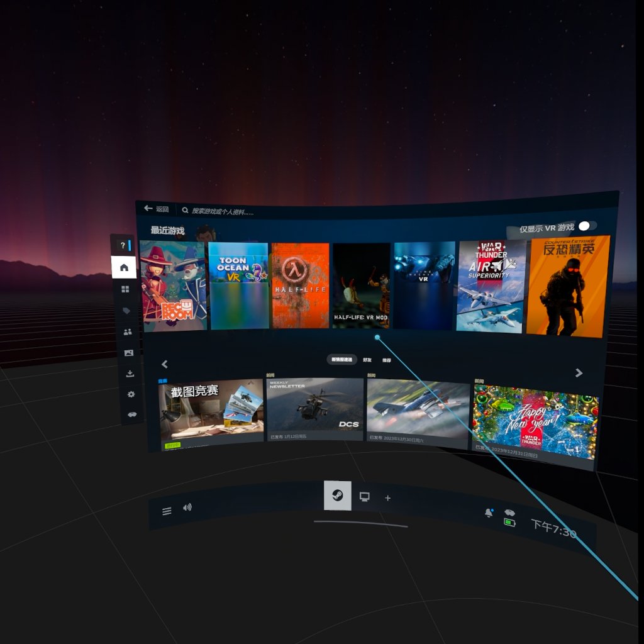Open the notifications bell icon
The width and height of the screenshot is (644, 644).
(x=489, y=513)
